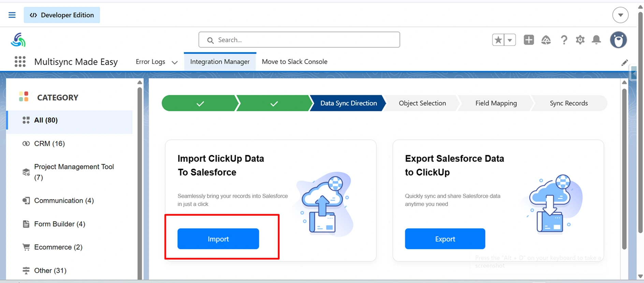Select the All (80) category

tap(69, 120)
